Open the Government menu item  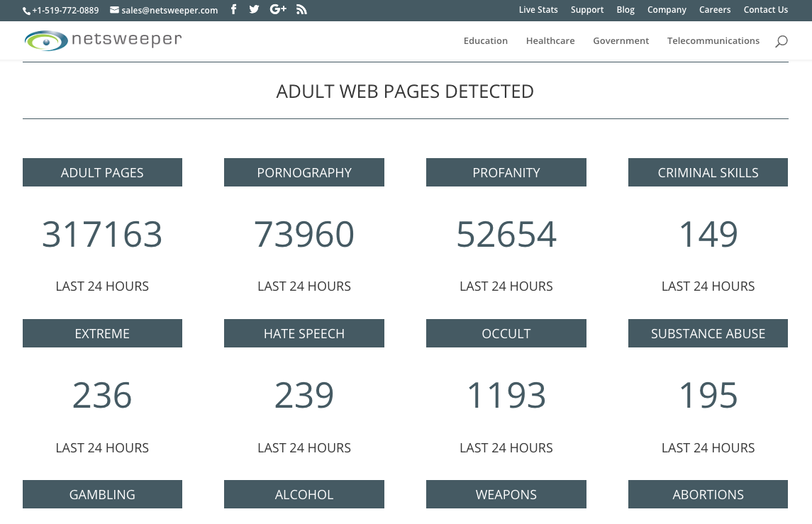(621, 41)
